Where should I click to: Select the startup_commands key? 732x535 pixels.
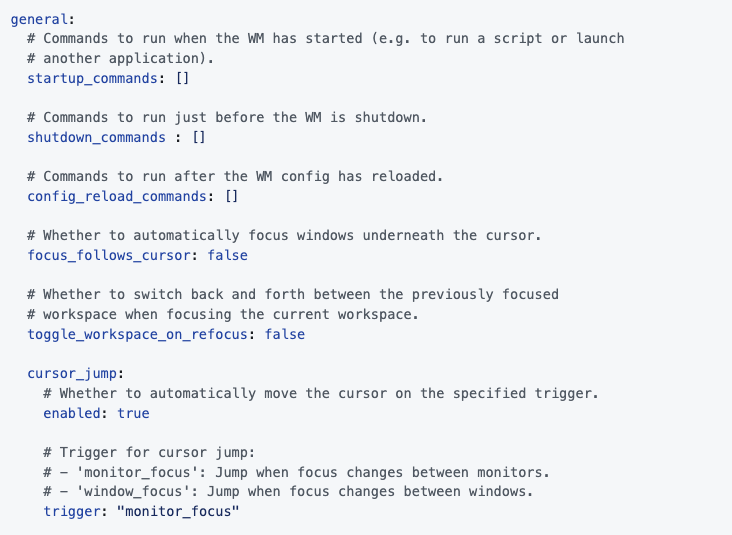pyautogui.click(x=92, y=78)
